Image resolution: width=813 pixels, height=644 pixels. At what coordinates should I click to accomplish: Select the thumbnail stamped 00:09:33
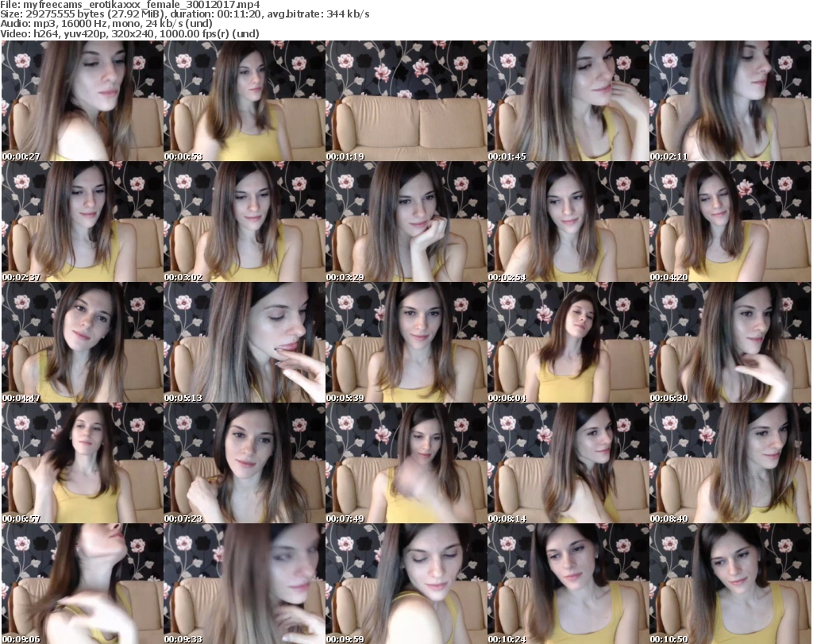tap(245, 584)
